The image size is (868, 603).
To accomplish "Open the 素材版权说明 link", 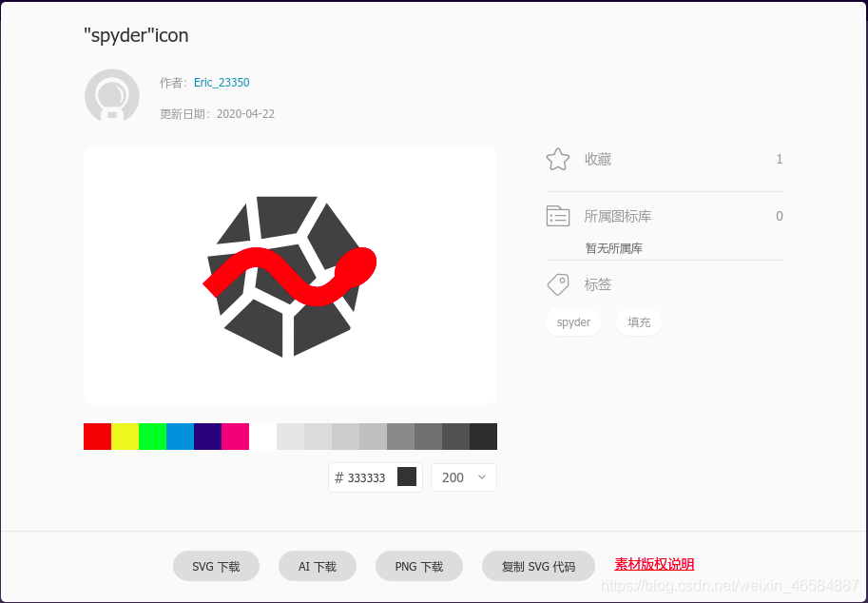I will [654, 564].
